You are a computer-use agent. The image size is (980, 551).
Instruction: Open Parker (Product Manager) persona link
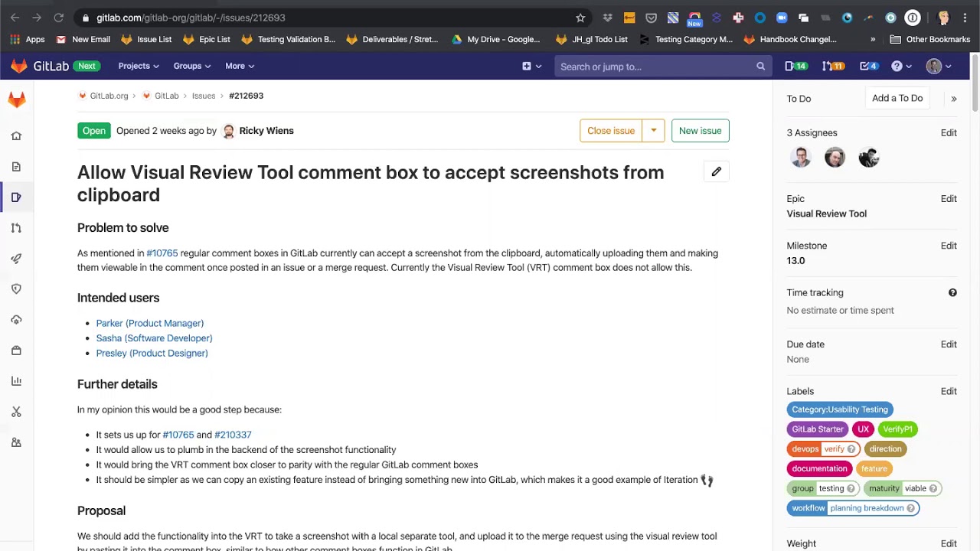(x=150, y=323)
